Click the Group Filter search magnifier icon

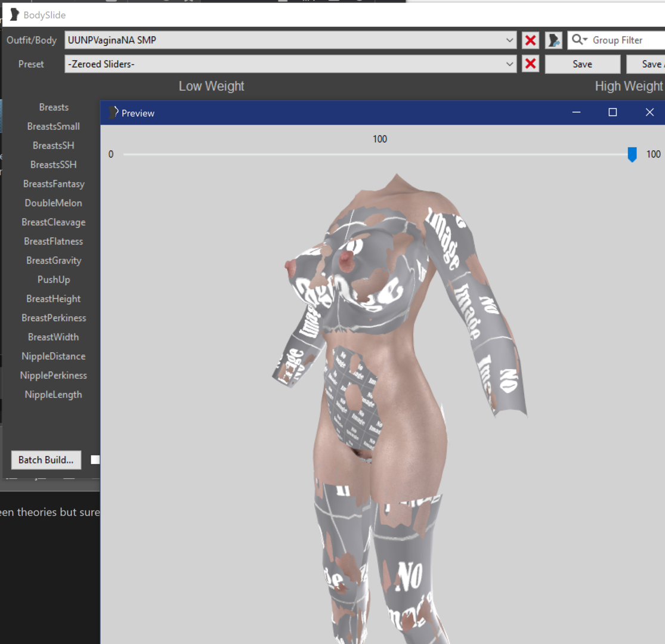click(x=579, y=40)
